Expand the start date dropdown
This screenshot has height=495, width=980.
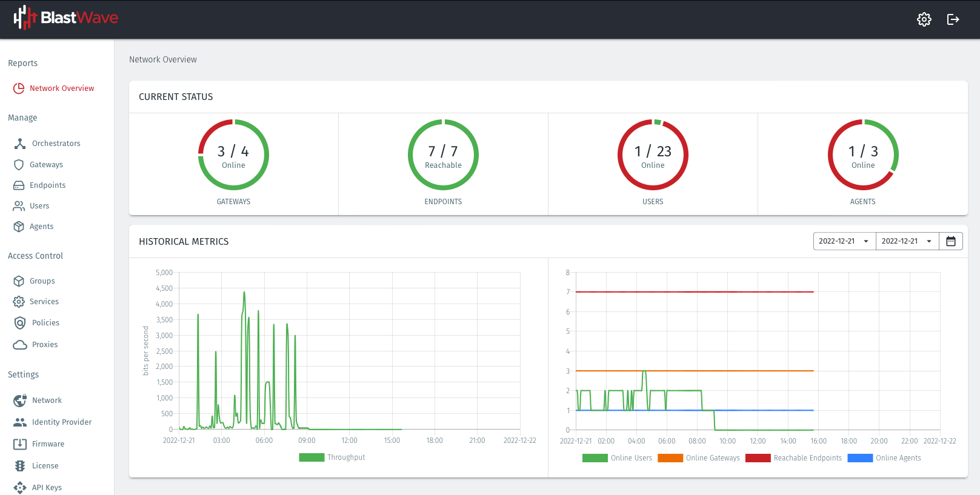844,241
